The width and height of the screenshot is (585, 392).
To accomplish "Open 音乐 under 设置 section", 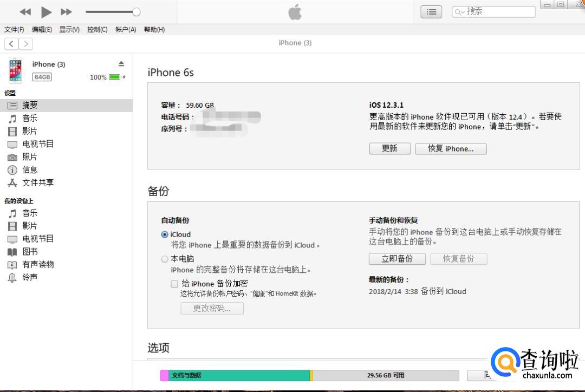I will (67, 119).
